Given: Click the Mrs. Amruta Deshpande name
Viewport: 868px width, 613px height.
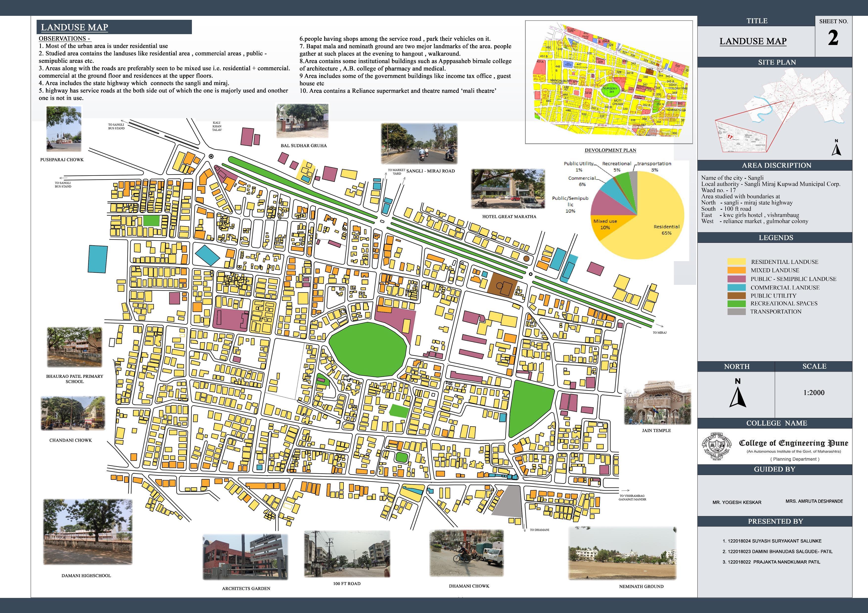Looking at the screenshot, I should tap(814, 501).
